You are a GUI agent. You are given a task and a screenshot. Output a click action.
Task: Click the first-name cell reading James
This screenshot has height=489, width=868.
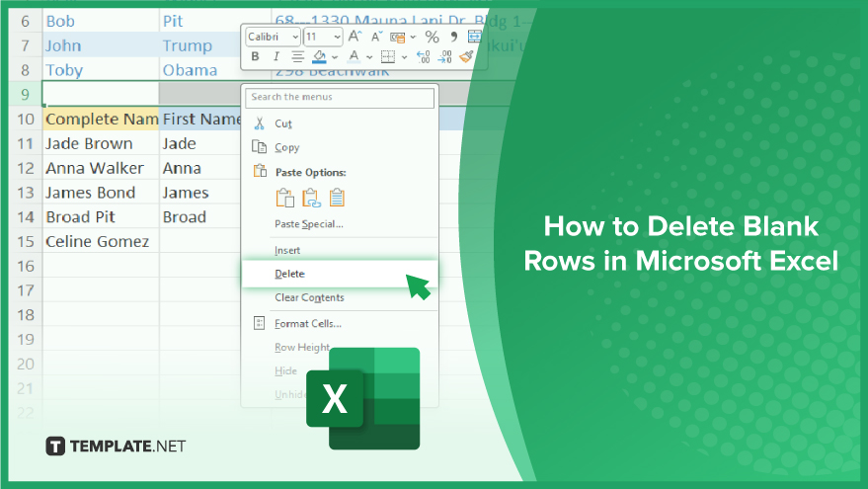[199, 193]
